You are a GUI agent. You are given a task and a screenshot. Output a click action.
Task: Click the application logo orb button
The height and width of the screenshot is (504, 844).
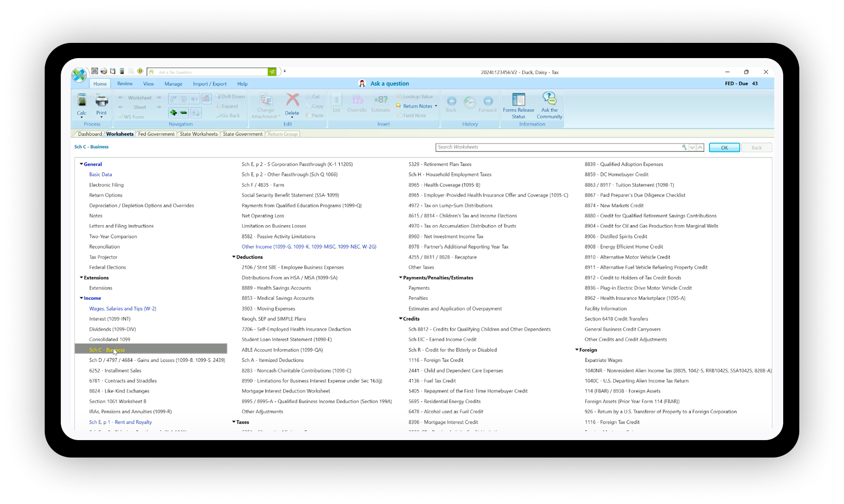pos(79,75)
